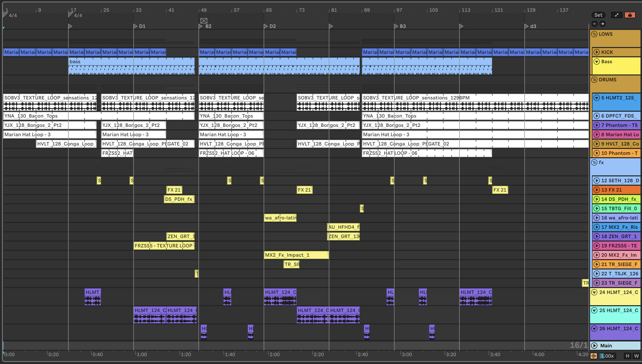
Task: Unfold the 13 FX 21 track
Action: 597,190
